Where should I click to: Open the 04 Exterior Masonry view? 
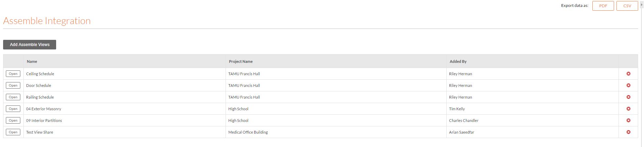coord(13,109)
